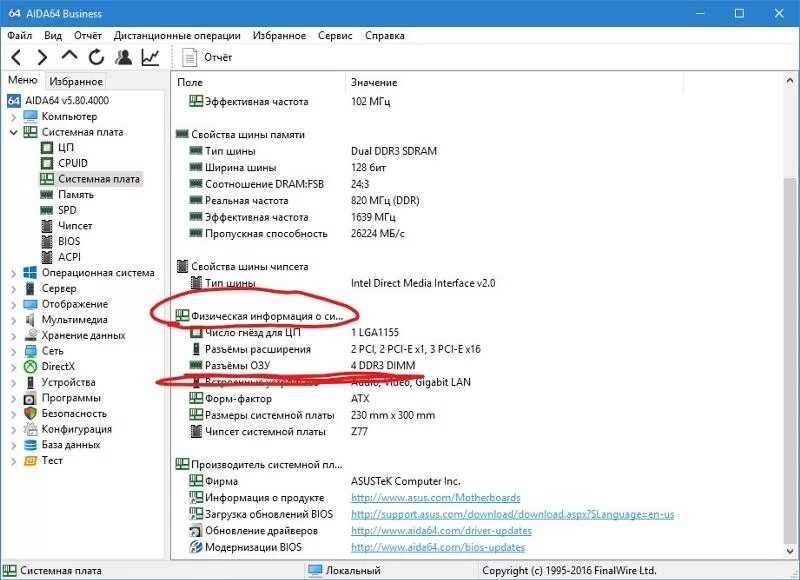Collapse the Системная плата parent node

(x=13, y=132)
